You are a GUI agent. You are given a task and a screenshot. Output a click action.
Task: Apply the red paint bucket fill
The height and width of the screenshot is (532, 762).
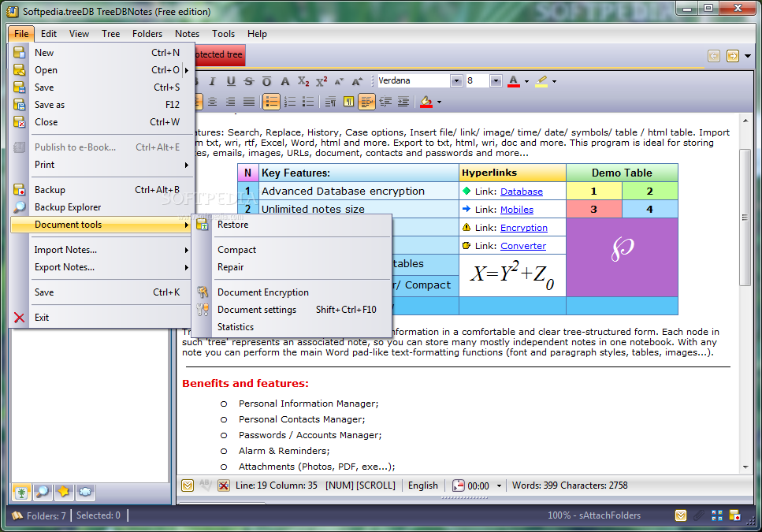(x=426, y=102)
